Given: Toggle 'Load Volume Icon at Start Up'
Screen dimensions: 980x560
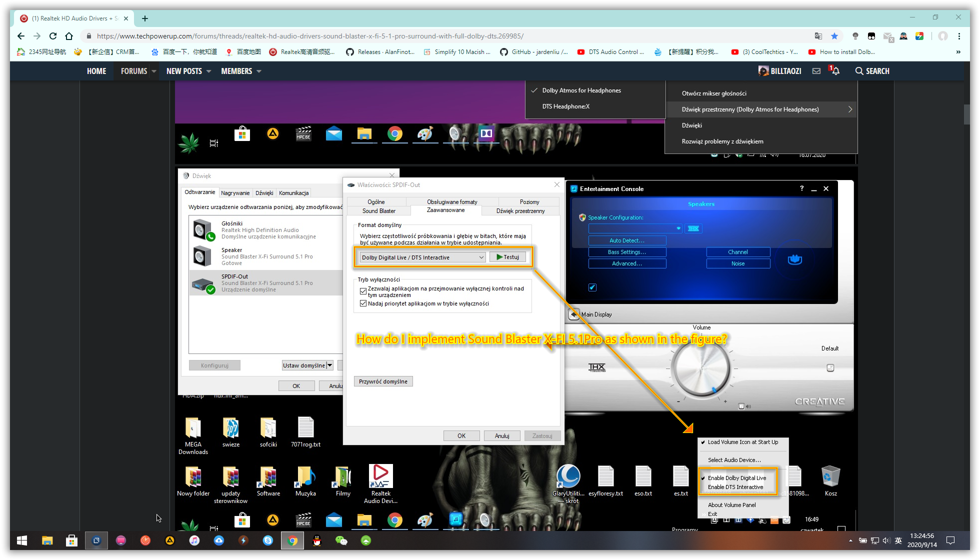Looking at the screenshot, I should click(742, 442).
